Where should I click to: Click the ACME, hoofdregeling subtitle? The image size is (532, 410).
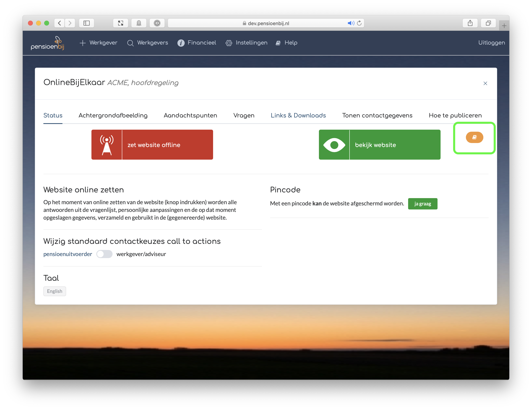[143, 83]
